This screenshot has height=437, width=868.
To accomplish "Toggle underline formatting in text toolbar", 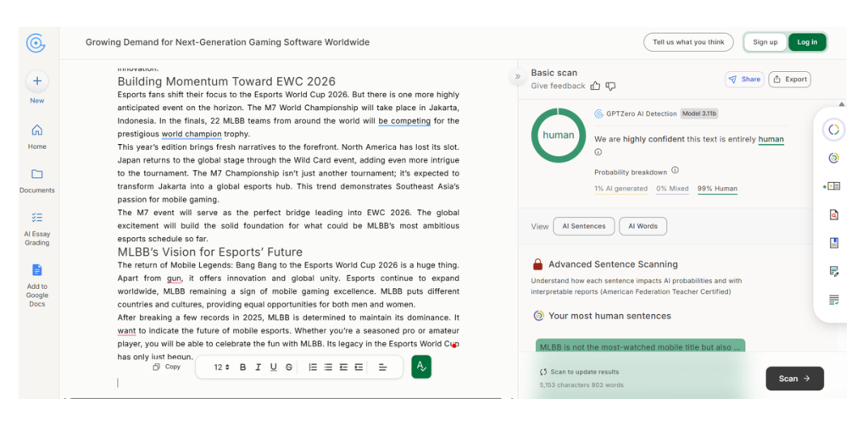I will 273,368.
